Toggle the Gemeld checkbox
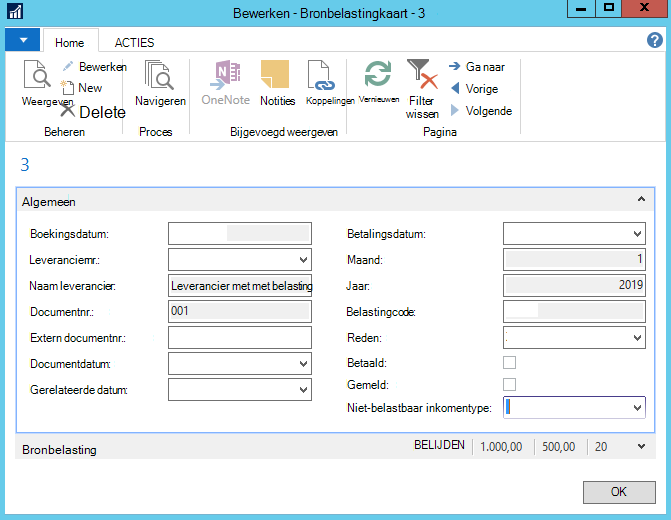 click(x=509, y=384)
